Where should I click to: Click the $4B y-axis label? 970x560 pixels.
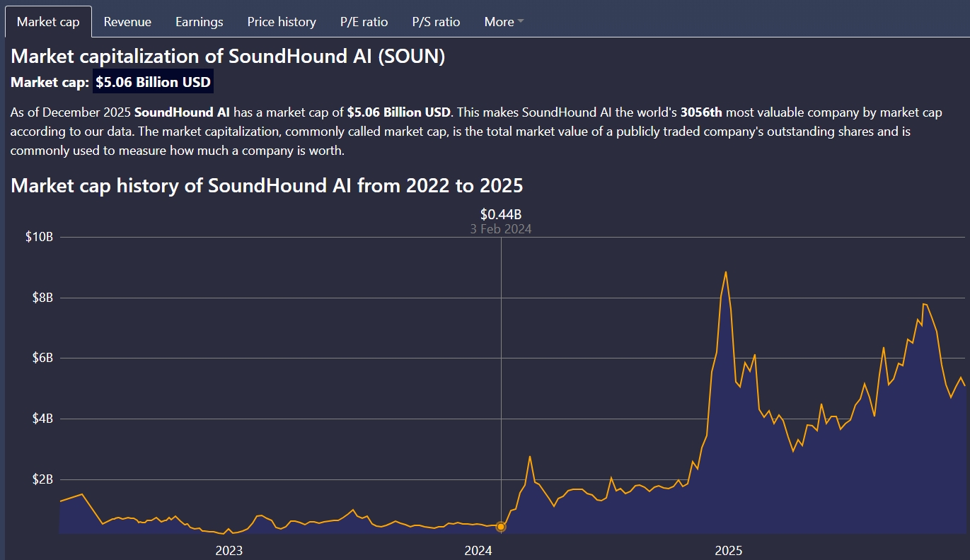[x=42, y=419]
